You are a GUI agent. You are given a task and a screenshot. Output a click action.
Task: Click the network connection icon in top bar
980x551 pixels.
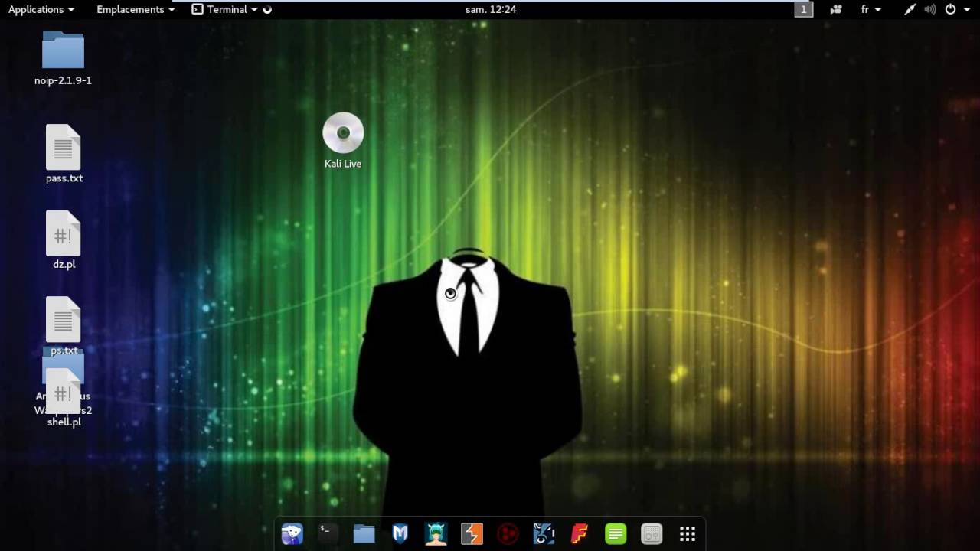(910, 9)
